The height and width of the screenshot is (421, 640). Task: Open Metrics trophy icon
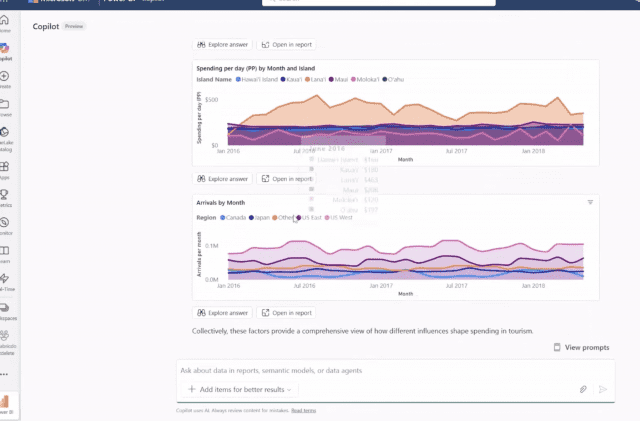tap(4, 194)
